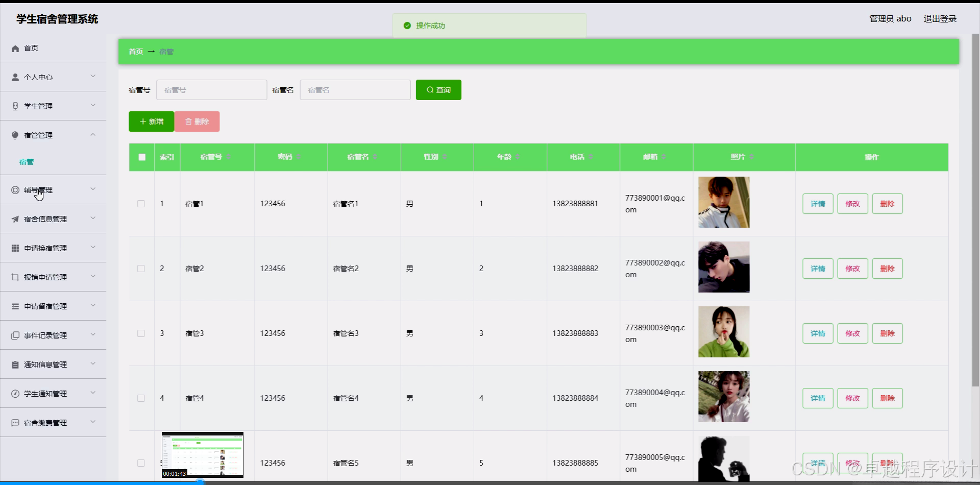Image resolution: width=980 pixels, height=485 pixels.
Task: Open 详情 for 宿管2
Action: [817, 268]
